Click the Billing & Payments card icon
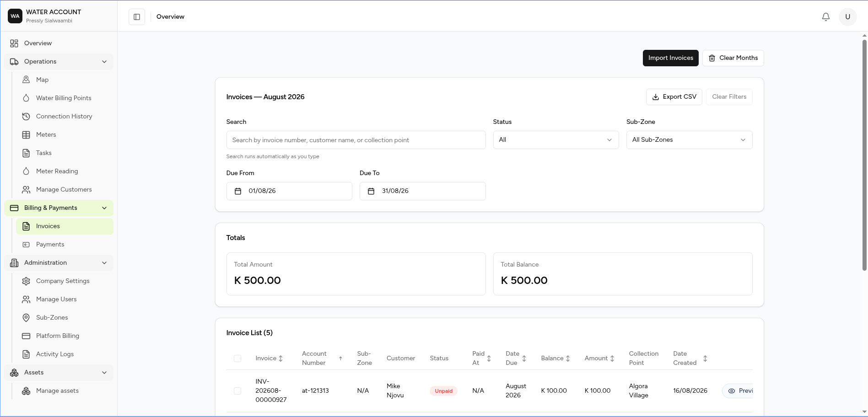 [x=14, y=208]
